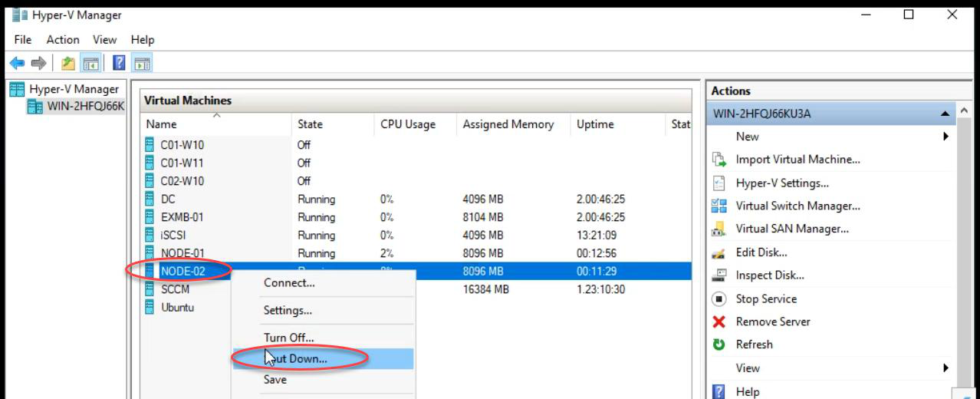Open the Inspect Disk... action
This screenshot has height=399, width=980.
click(x=770, y=275)
